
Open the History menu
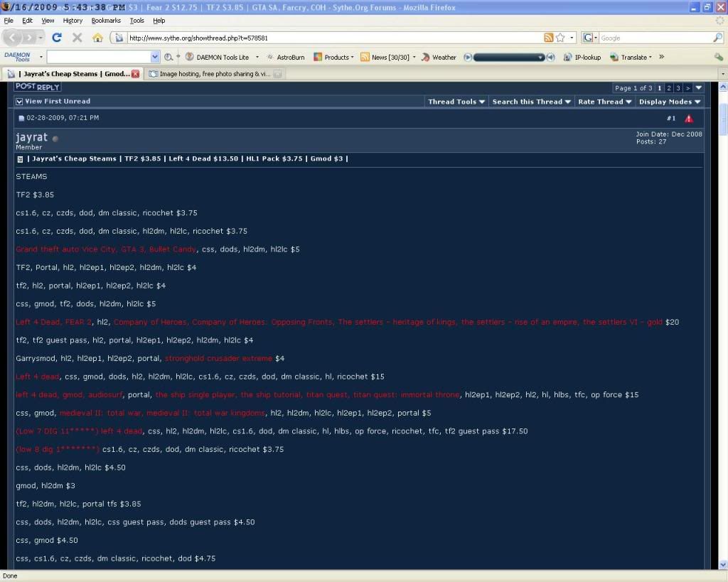pyautogui.click(x=73, y=21)
